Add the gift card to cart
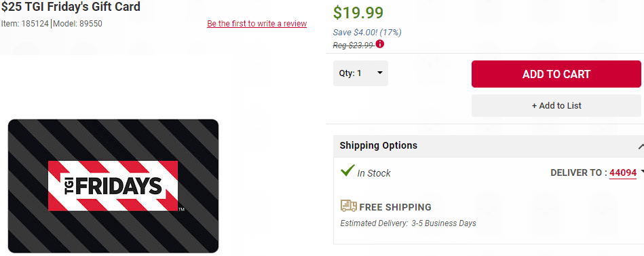Screen dimensions: 644x256 [x=556, y=74]
